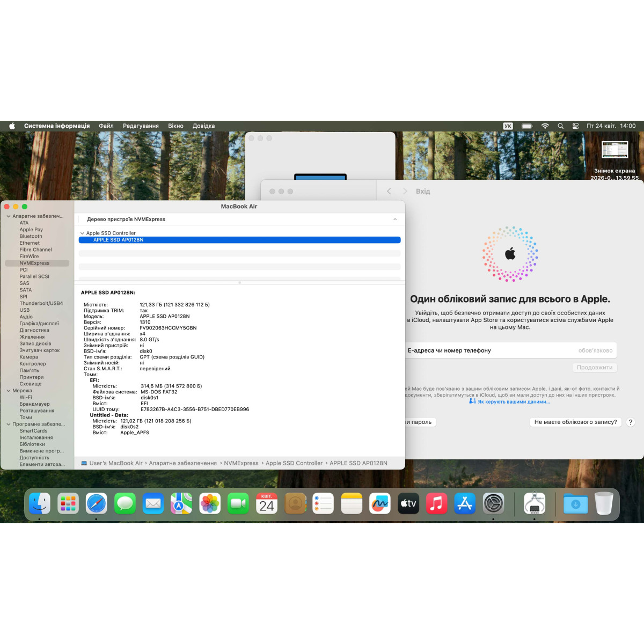Open System Settings gear in the Dock
Viewport: 644px width, 644px height.
493,503
